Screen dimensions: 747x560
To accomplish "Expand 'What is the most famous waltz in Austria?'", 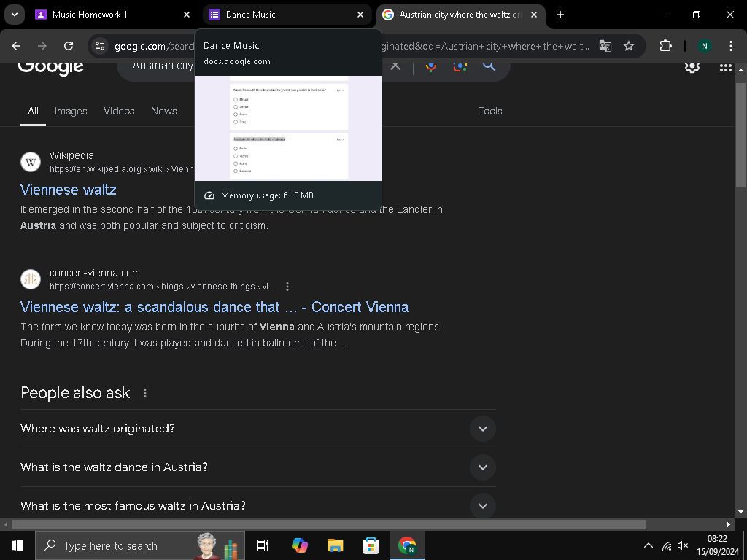I will (x=258, y=505).
